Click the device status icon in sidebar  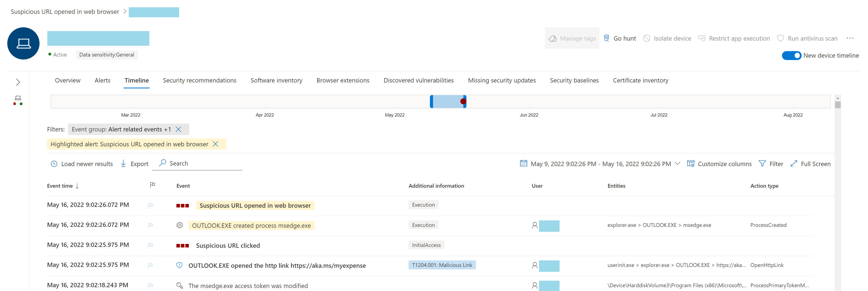[18, 100]
